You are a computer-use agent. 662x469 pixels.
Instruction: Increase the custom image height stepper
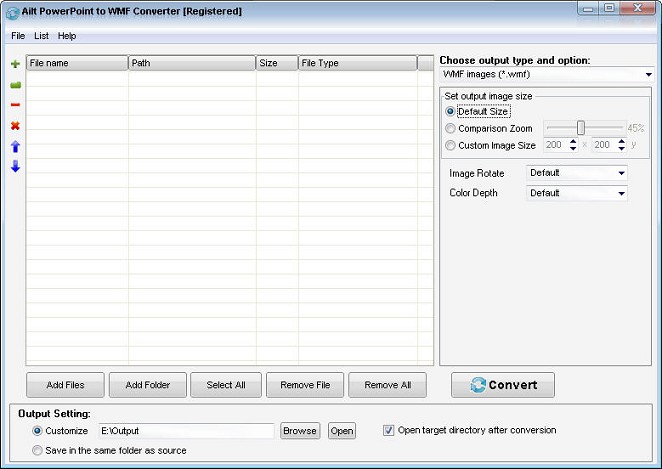621,142
